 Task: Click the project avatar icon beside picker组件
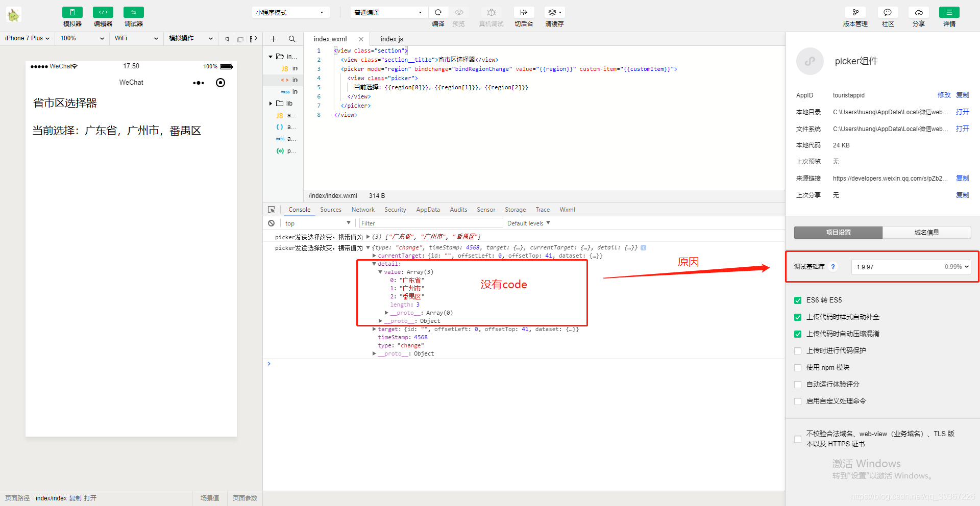810,61
